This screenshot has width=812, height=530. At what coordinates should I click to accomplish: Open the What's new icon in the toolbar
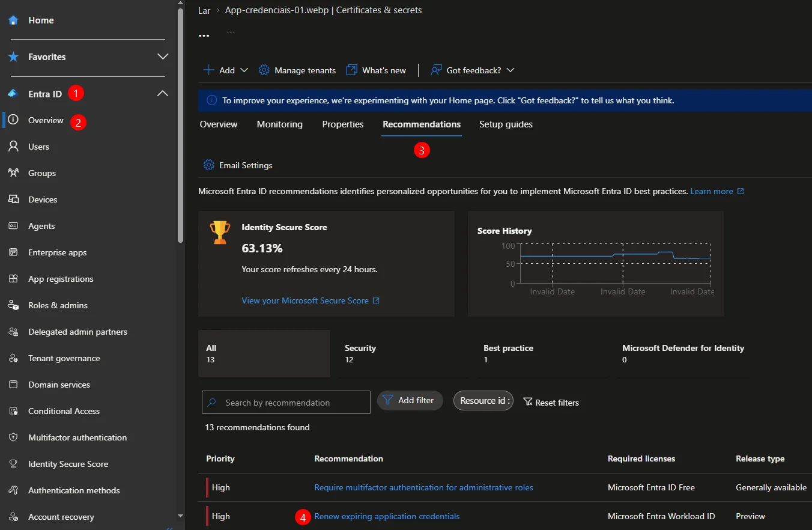[x=351, y=70]
